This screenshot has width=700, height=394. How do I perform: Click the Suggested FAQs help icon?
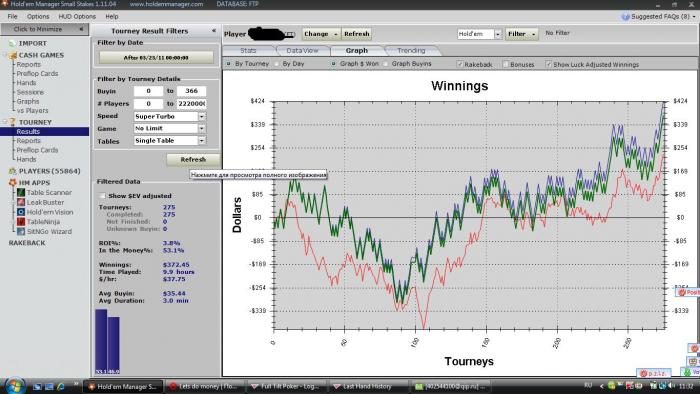coord(625,17)
